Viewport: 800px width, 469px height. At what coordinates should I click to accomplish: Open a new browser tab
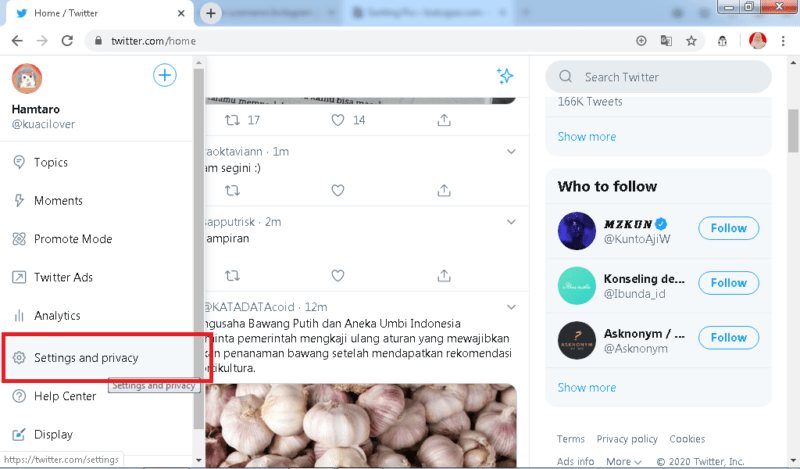coord(211,13)
